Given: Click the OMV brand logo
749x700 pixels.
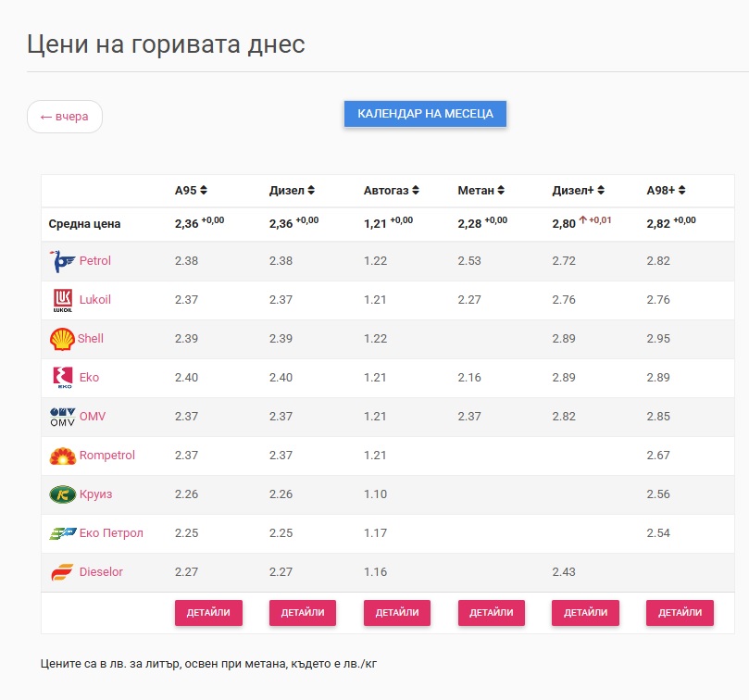Looking at the screenshot, I should pos(63,417).
